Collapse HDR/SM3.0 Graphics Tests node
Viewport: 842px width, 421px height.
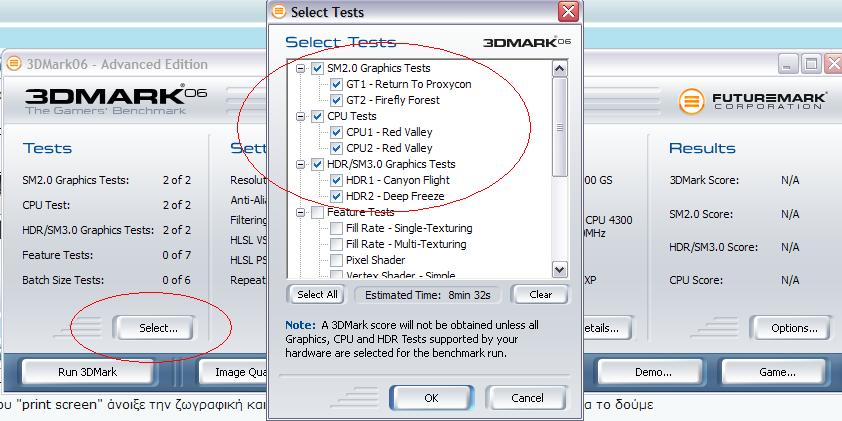pyautogui.click(x=301, y=164)
